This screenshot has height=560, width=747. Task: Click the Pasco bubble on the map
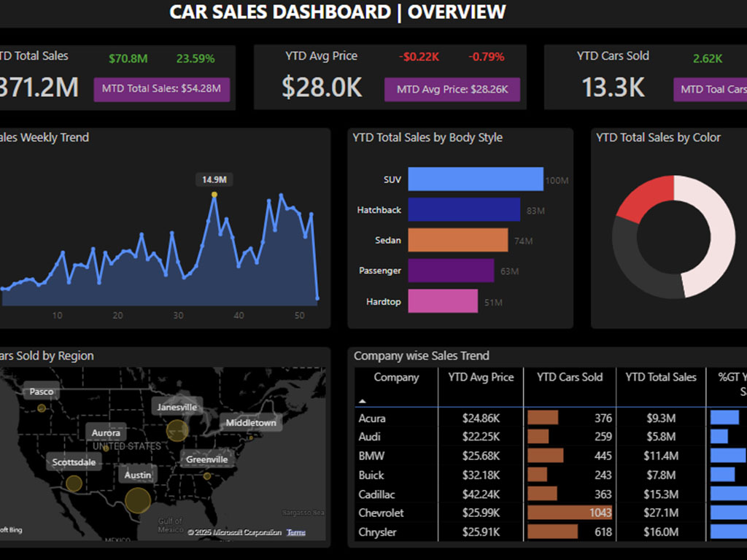click(x=42, y=408)
